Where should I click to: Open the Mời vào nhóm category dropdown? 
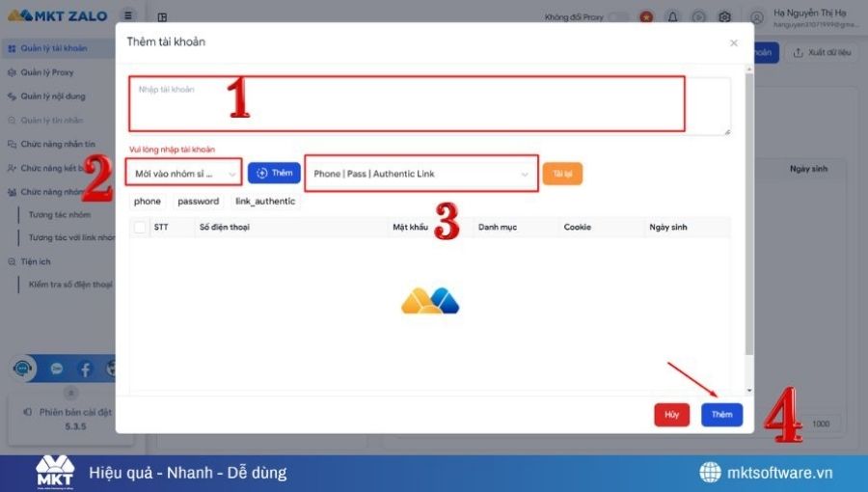184,174
